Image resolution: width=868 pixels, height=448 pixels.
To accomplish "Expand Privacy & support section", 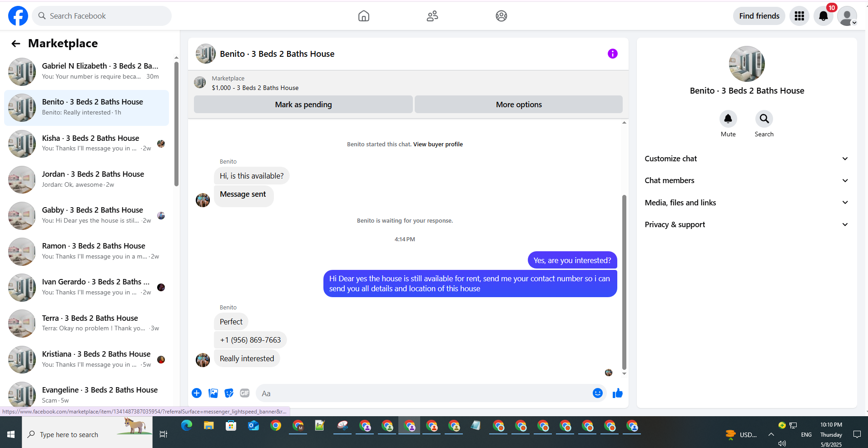I will tap(747, 224).
